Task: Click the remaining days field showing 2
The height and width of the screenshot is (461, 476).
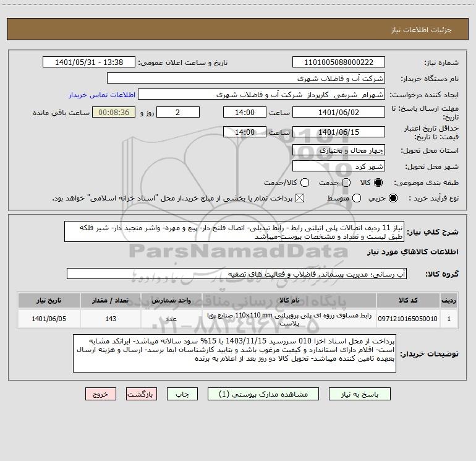Action: click(x=178, y=112)
